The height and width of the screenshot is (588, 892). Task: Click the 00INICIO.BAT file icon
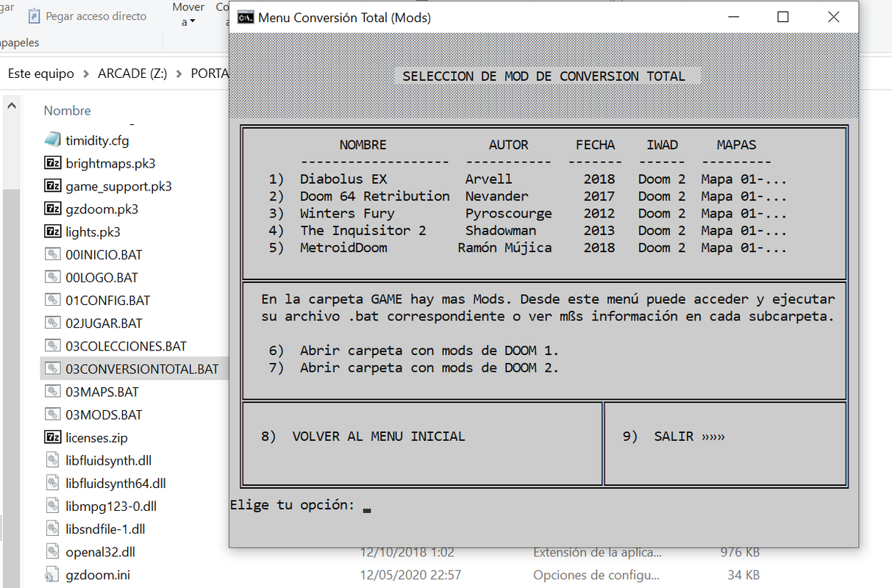click(x=52, y=254)
